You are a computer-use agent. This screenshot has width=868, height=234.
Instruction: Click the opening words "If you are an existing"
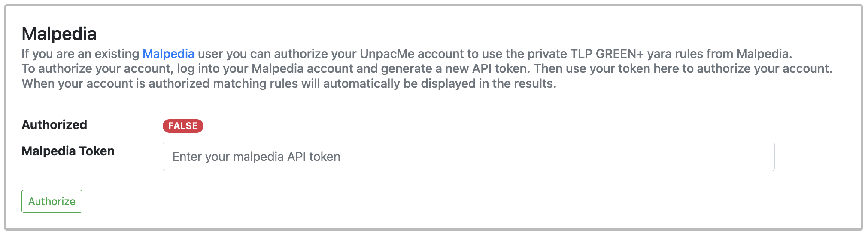pyautogui.click(x=80, y=54)
